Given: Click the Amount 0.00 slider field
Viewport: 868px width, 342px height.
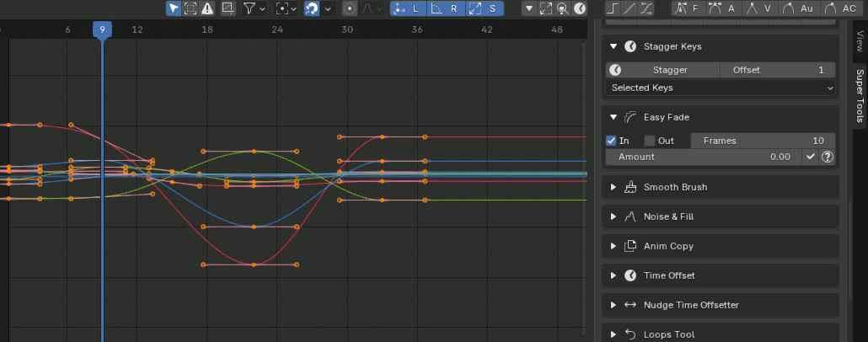Looking at the screenshot, I should pos(704,158).
